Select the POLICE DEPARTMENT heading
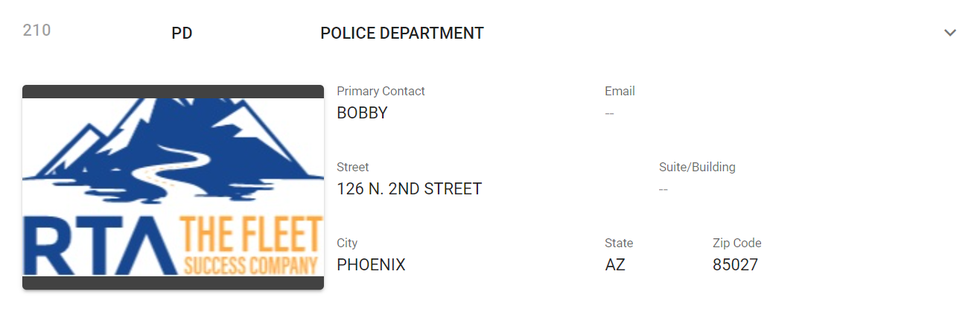This screenshot has height=315, width=980. [x=401, y=34]
